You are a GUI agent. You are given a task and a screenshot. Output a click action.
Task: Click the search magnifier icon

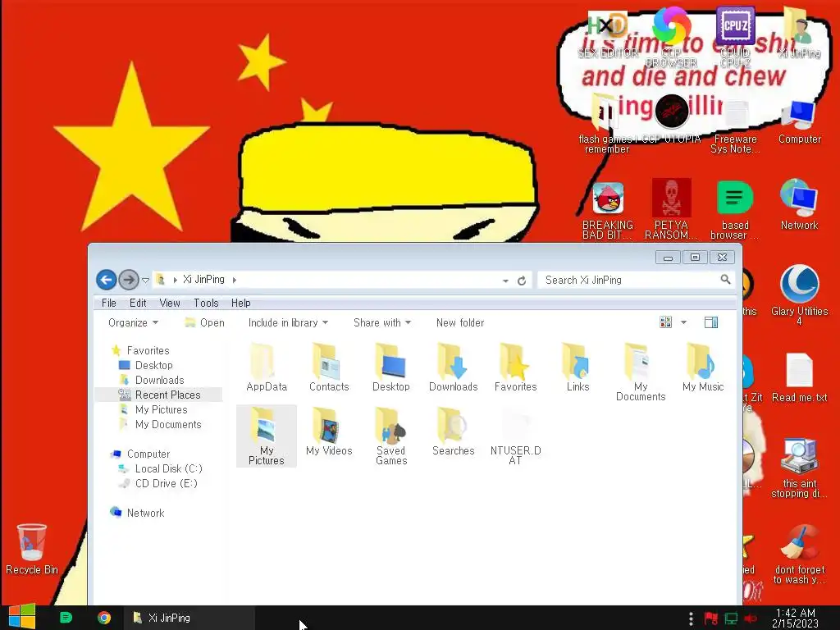(725, 279)
